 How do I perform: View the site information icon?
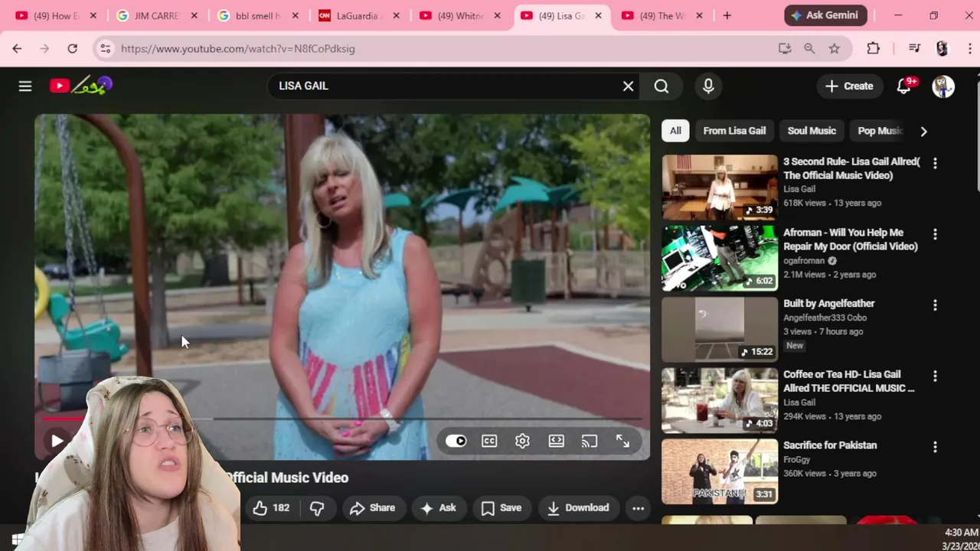[105, 48]
